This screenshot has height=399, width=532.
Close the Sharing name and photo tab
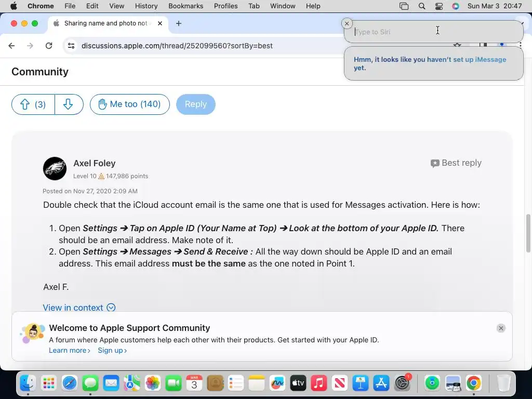click(160, 23)
